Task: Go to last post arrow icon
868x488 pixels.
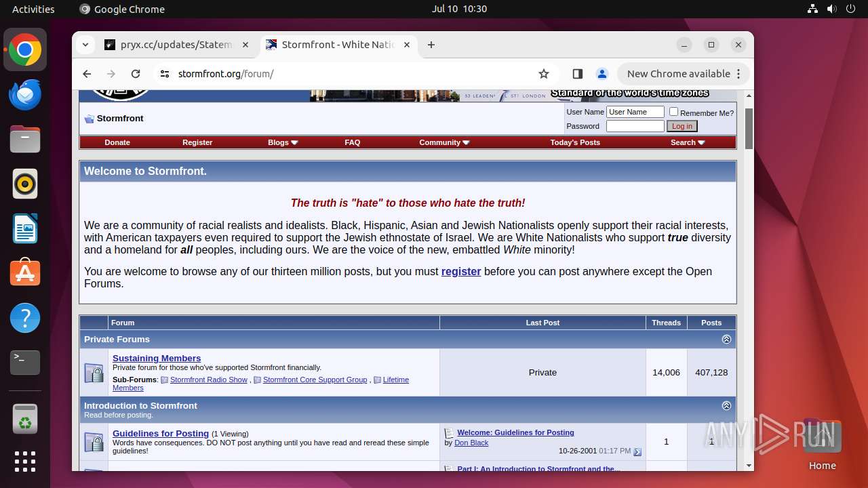Action: click(x=637, y=452)
